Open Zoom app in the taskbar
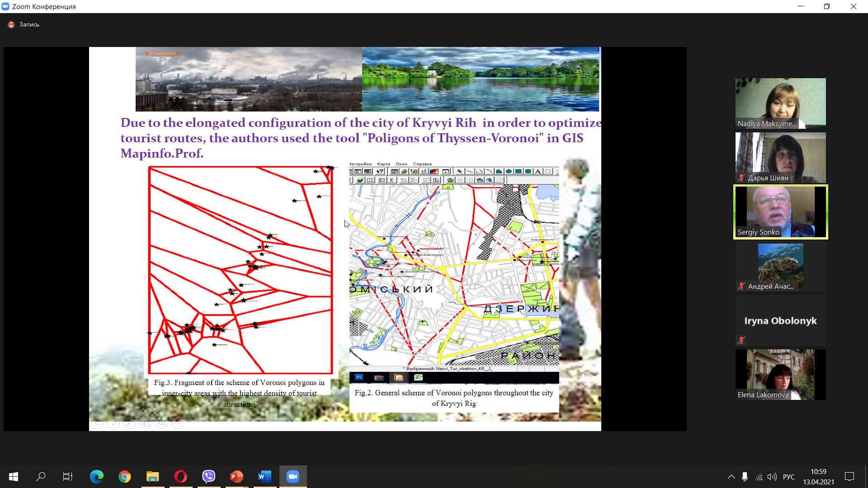The width and height of the screenshot is (868, 488). (x=293, y=477)
